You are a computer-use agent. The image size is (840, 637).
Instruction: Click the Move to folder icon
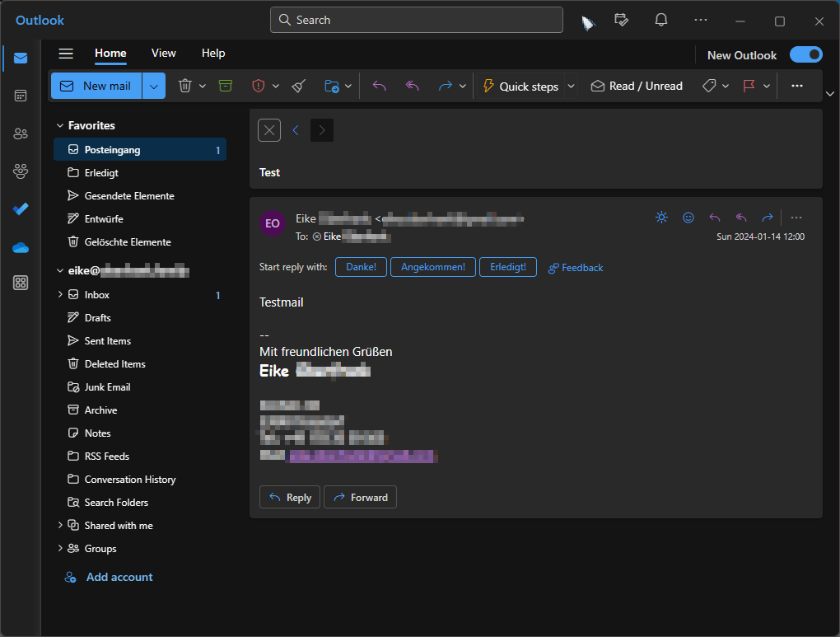click(x=332, y=86)
